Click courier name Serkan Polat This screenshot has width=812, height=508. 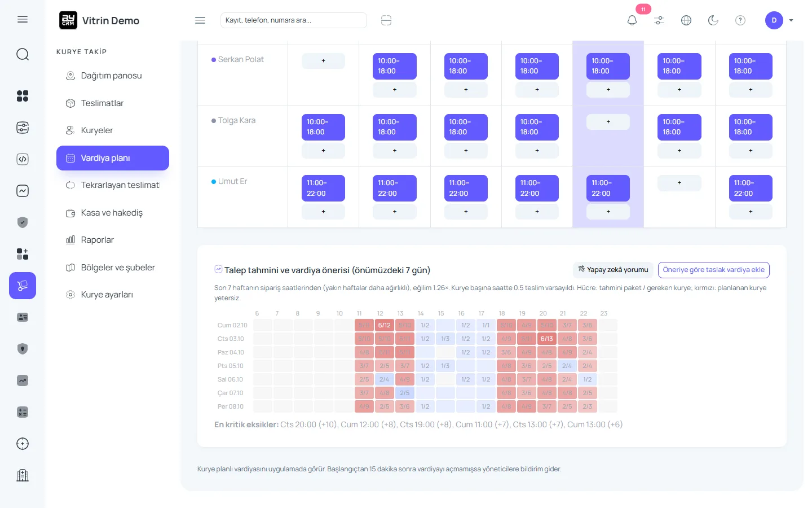coord(241,59)
